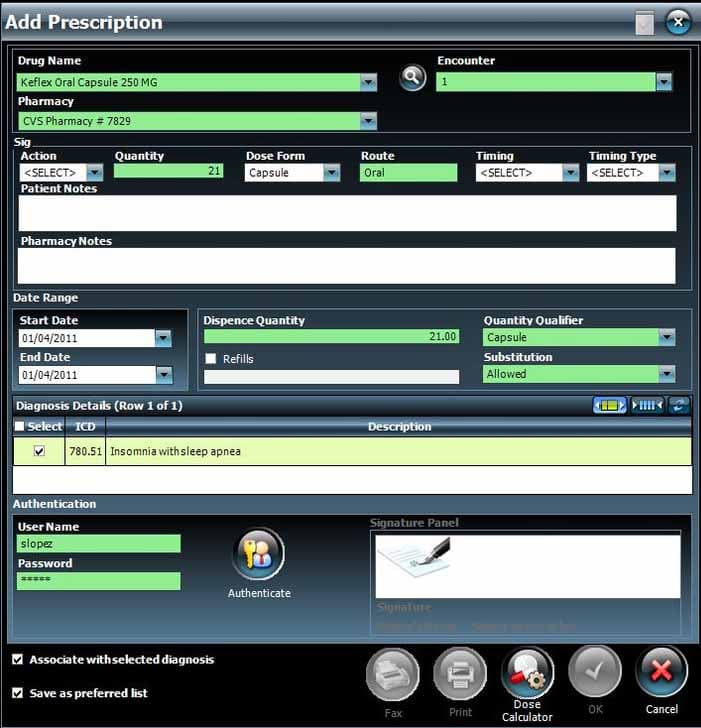This screenshot has width=701, height=728.
Task: Open the Start Date picker
Action: [163, 338]
